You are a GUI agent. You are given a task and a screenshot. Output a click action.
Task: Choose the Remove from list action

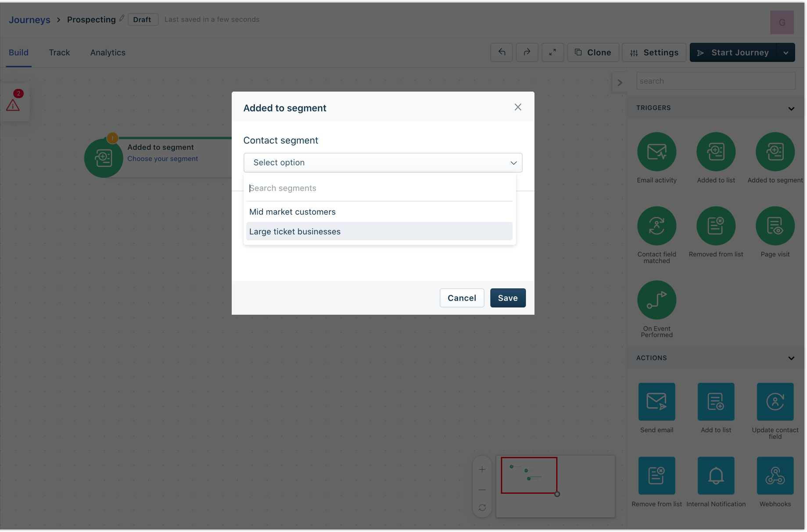coord(656,475)
